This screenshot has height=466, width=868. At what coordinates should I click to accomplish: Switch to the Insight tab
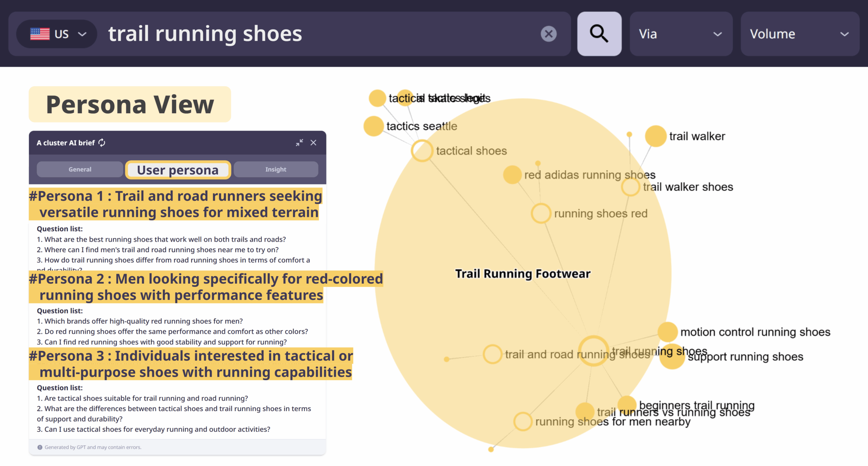click(x=276, y=169)
